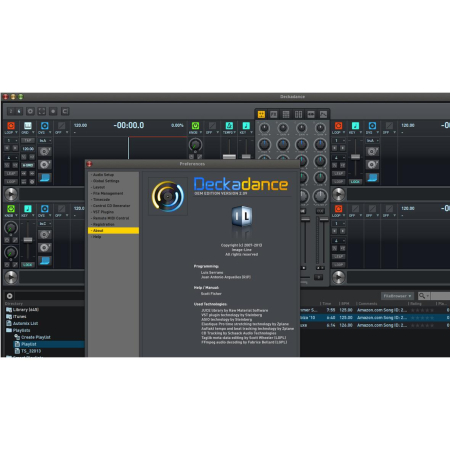Toggle the LOCK button on top-right deck
This screenshot has height=450, width=450.
(355, 182)
